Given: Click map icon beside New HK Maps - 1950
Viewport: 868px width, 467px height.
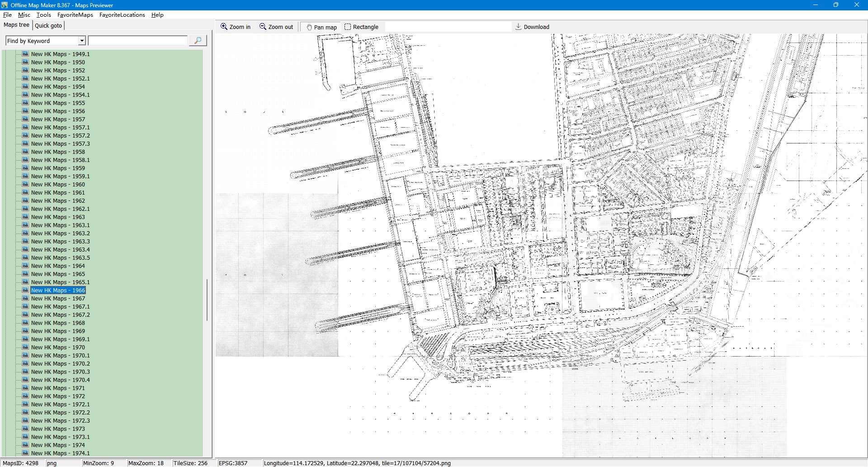Looking at the screenshot, I should (x=26, y=62).
